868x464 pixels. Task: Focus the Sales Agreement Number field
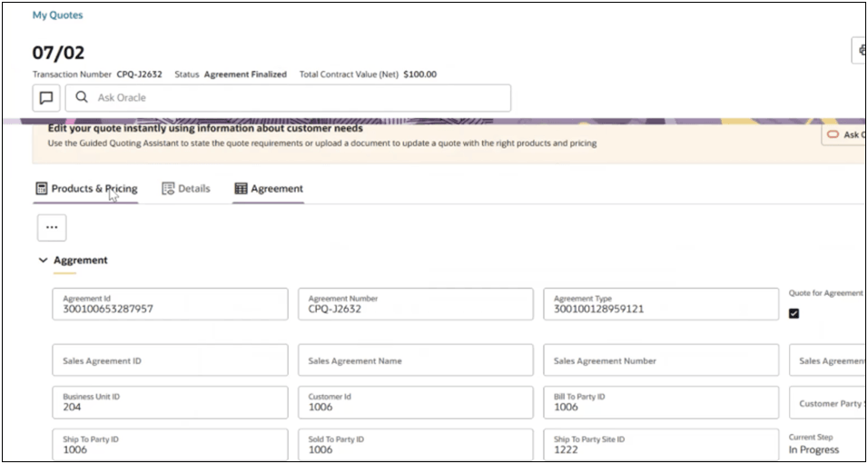tap(661, 360)
